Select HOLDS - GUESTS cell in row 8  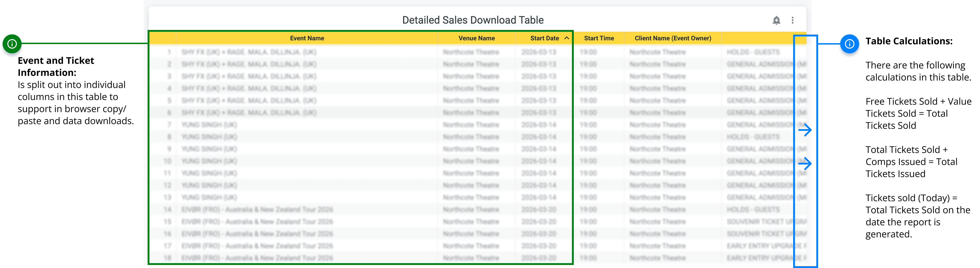pyautogui.click(x=753, y=137)
